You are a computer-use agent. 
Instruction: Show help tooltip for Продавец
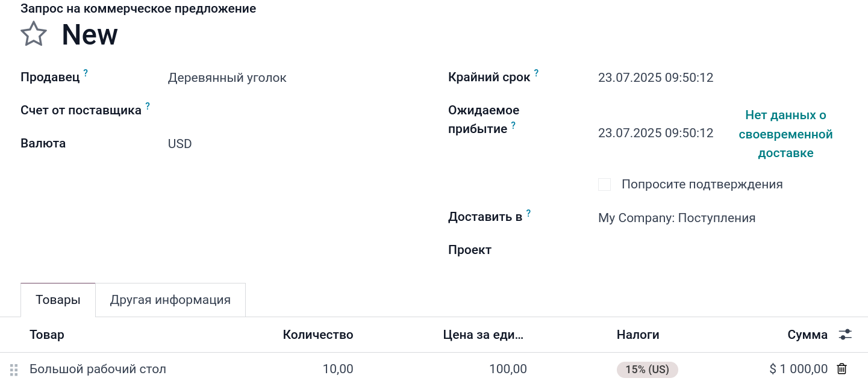[86, 73]
